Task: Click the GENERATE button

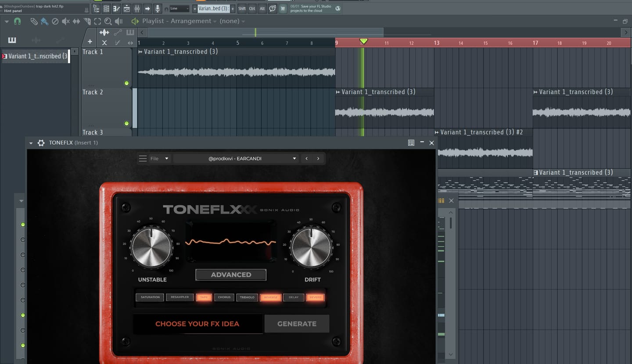Action: pyautogui.click(x=297, y=324)
